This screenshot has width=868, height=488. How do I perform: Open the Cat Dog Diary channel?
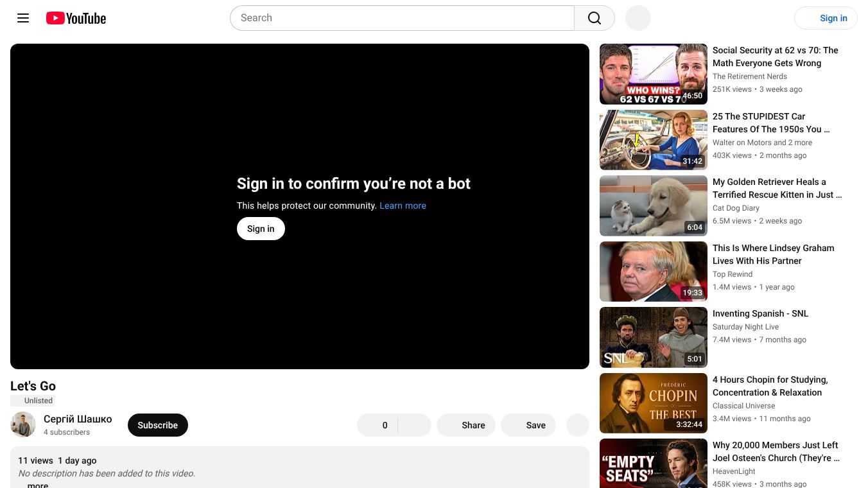coord(736,208)
